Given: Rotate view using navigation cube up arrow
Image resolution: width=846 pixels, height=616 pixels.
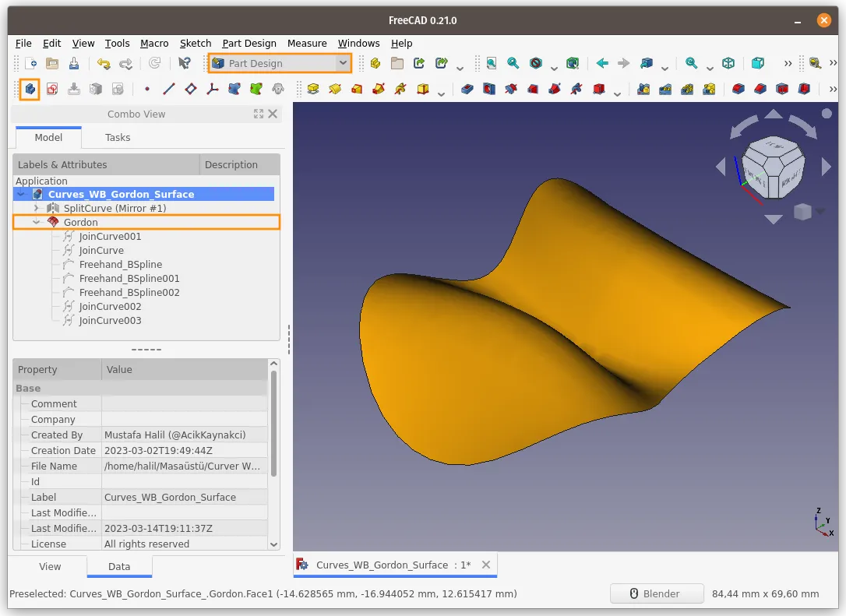Looking at the screenshot, I should coord(773,114).
